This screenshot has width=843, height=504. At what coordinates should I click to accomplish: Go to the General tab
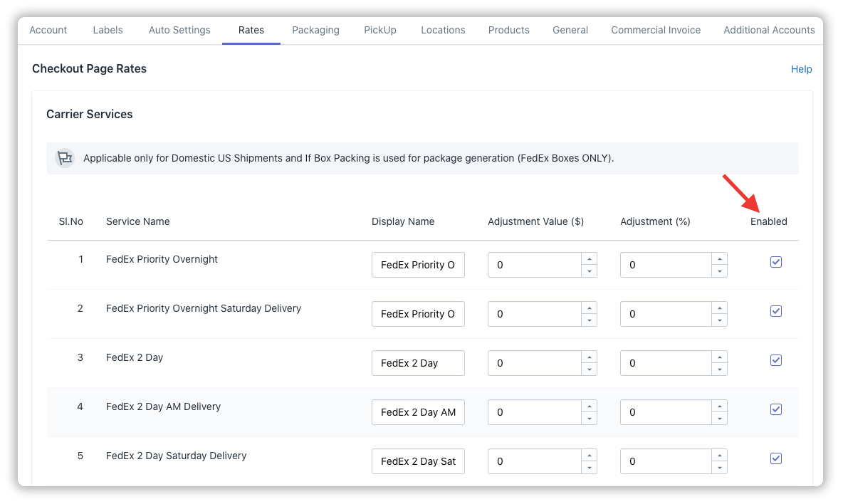pyautogui.click(x=570, y=30)
